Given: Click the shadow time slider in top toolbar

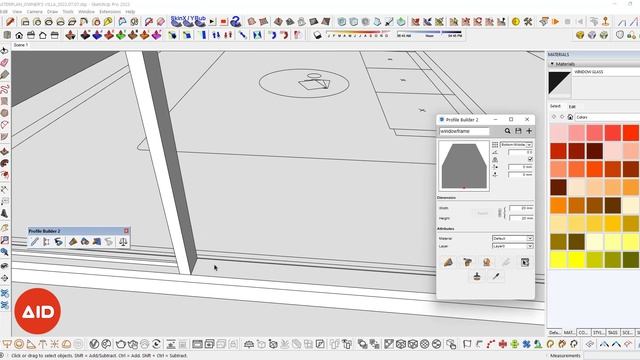Looking at the screenshot, I should [x=429, y=34].
